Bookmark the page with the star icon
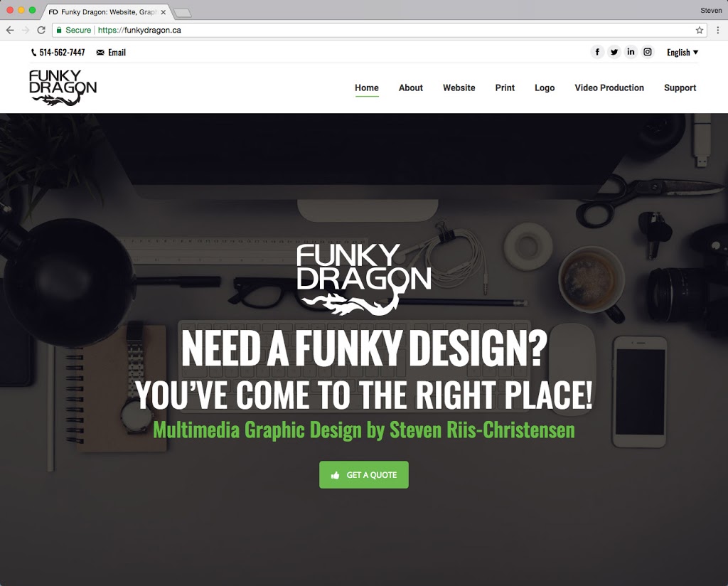This screenshot has height=586, width=728. pyautogui.click(x=700, y=30)
